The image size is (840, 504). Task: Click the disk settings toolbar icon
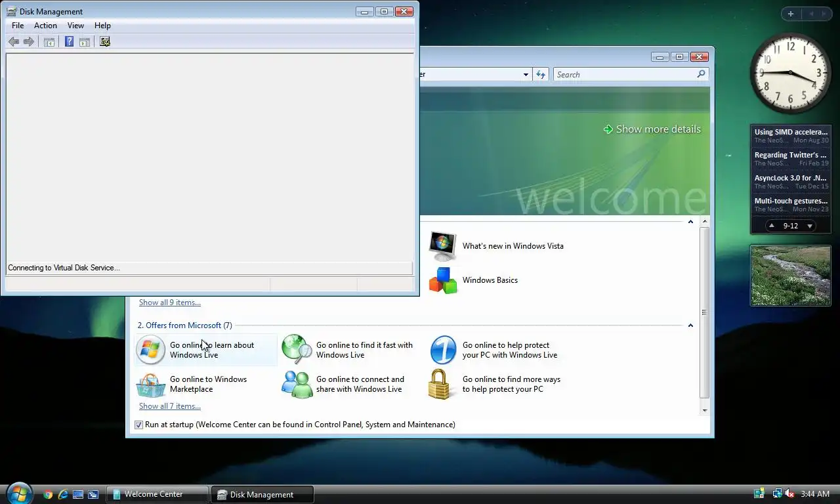pos(105,42)
